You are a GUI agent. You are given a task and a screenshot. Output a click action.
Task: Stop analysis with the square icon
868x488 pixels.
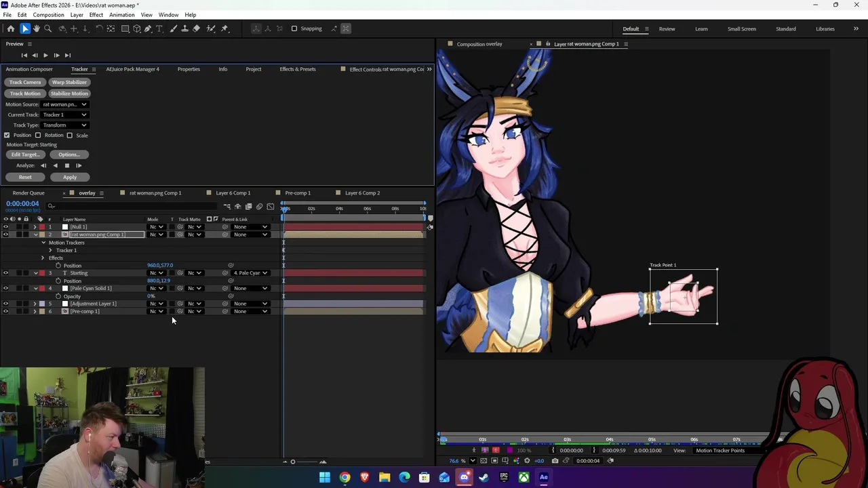[x=66, y=165]
